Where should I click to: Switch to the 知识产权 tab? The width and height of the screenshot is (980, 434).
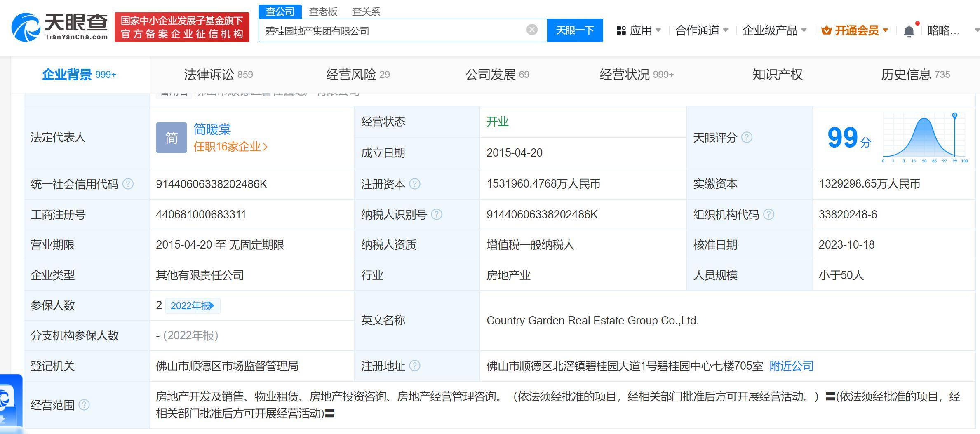778,75
